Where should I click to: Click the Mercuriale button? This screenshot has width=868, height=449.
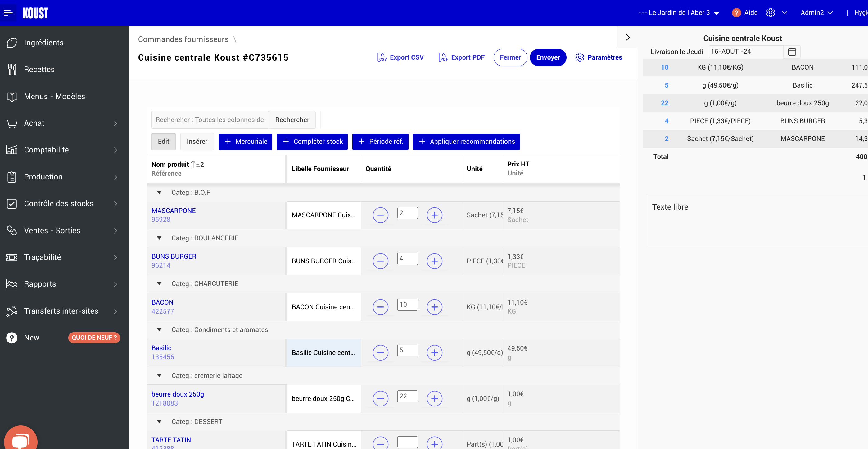tap(245, 142)
